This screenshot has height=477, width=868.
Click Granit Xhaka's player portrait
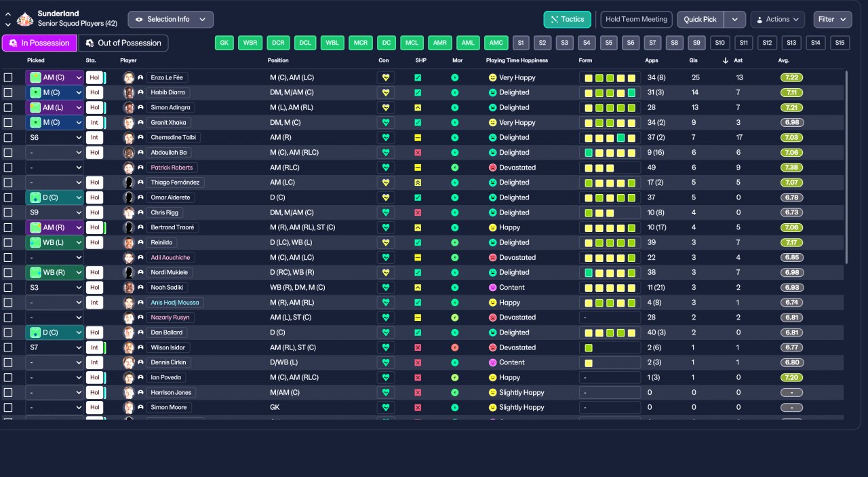pos(129,122)
